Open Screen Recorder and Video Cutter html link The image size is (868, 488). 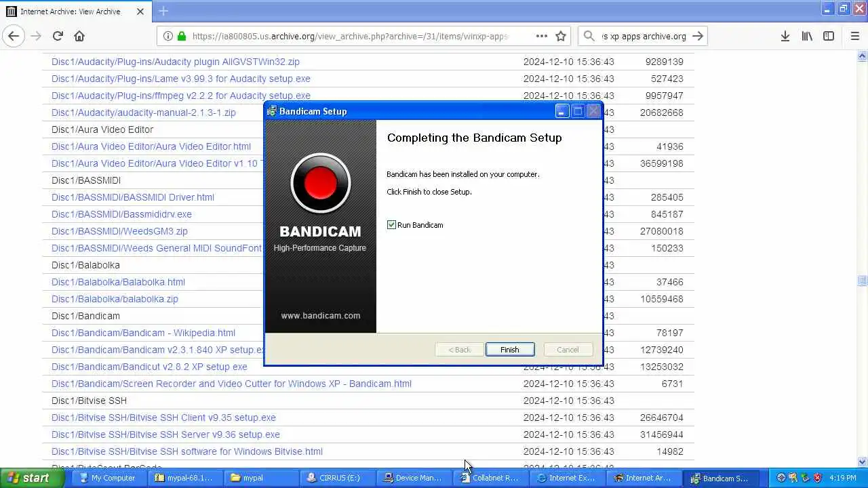click(x=231, y=384)
